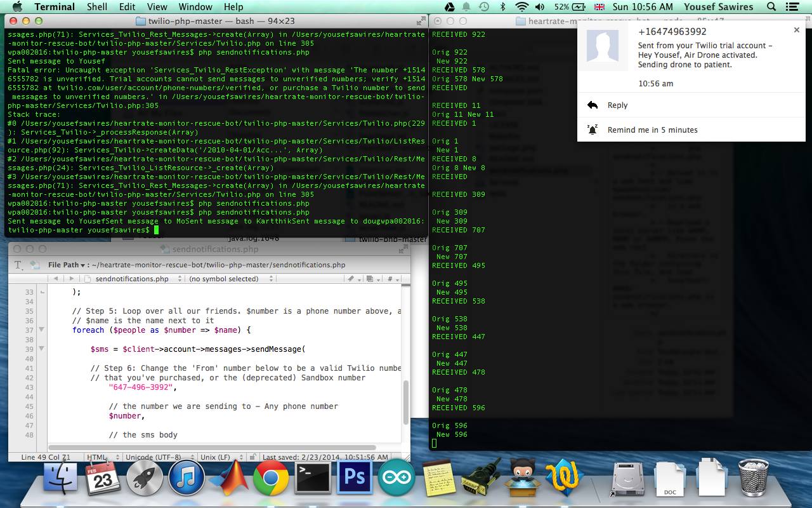Switch to Terminal via Dock icon

click(313, 478)
